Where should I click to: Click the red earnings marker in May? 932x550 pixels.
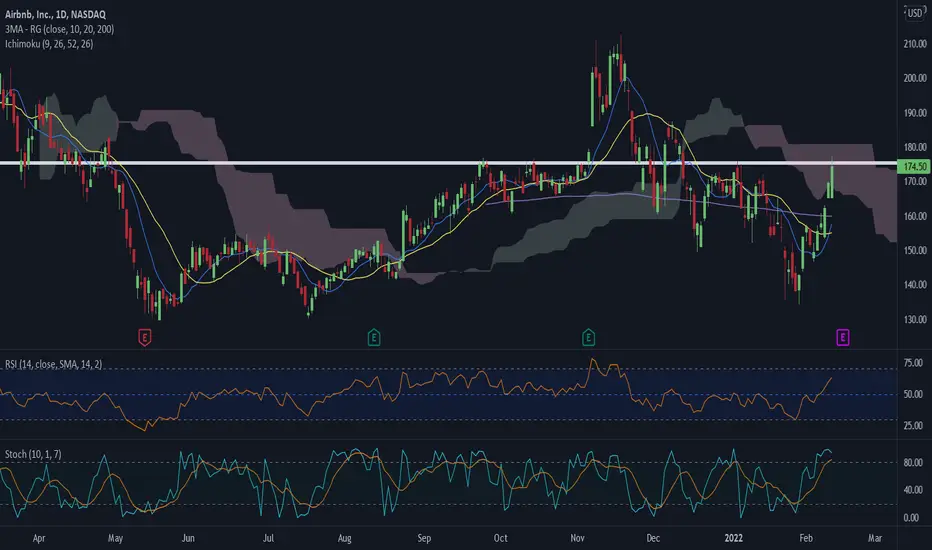coord(144,337)
